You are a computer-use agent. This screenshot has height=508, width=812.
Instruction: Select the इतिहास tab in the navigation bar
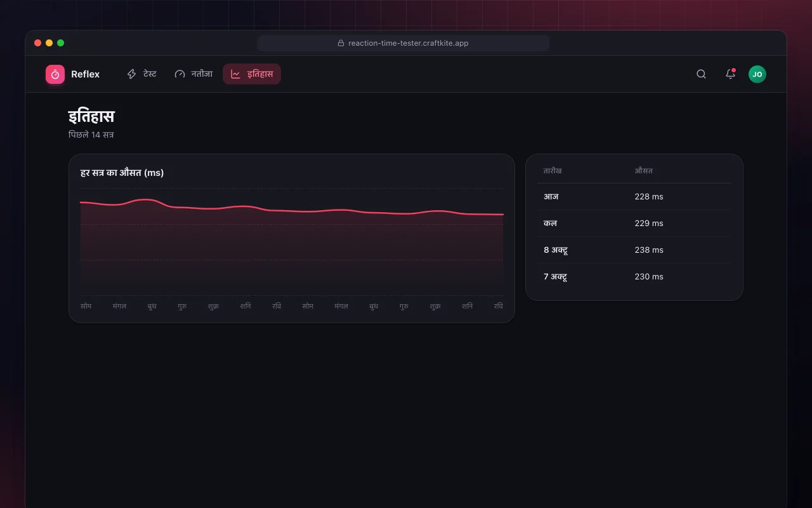[x=252, y=74]
